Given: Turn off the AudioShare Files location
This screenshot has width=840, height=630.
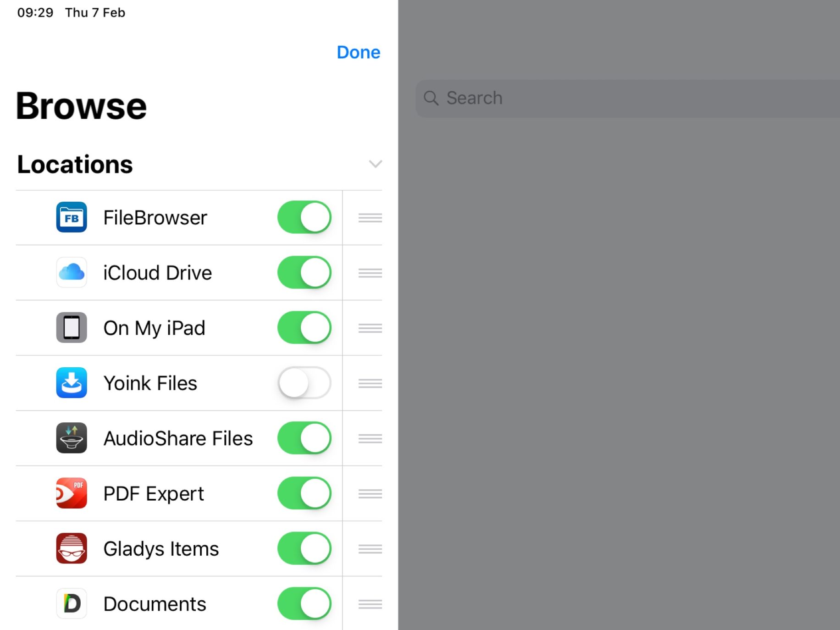Looking at the screenshot, I should (x=304, y=438).
